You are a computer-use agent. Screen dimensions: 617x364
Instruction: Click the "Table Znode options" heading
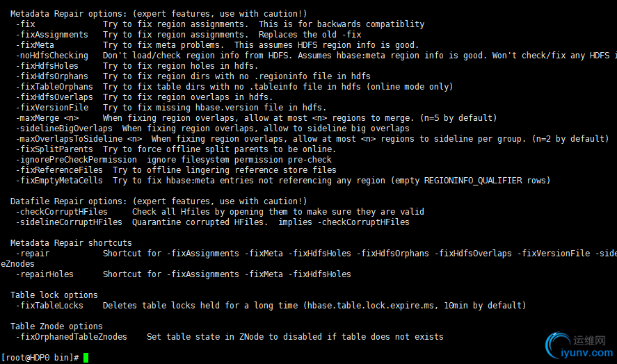pyautogui.click(x=56, y=326)
